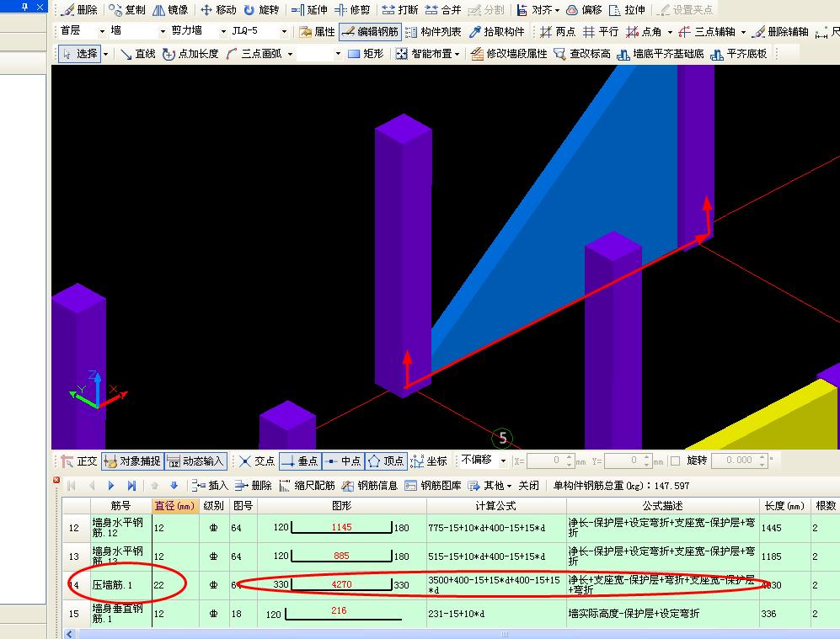
Task: Choose the 直线 line drawing tool
Action: (x=137, y=54)
